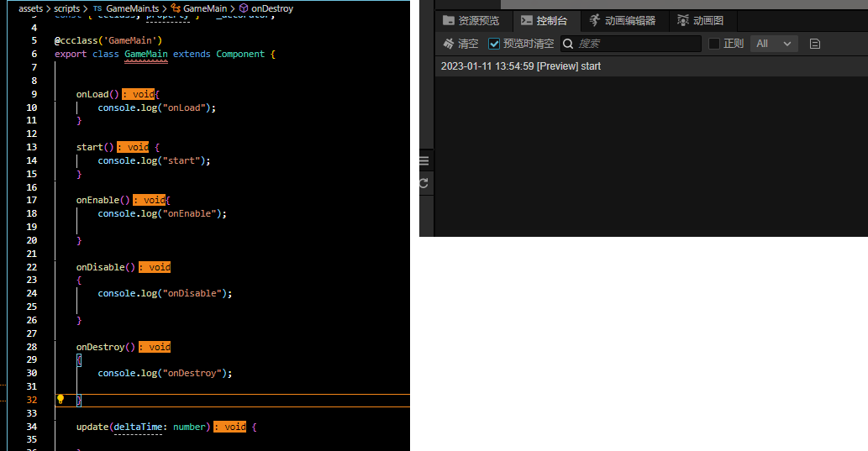Click the hamburger menu icon left of console
The height and width of the screenshot is (451, 868).
pos(424,161)
